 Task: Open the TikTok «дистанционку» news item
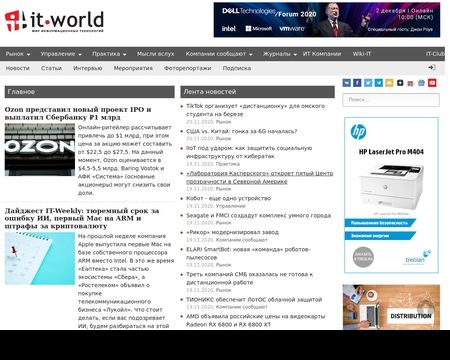tap(255, 110)
